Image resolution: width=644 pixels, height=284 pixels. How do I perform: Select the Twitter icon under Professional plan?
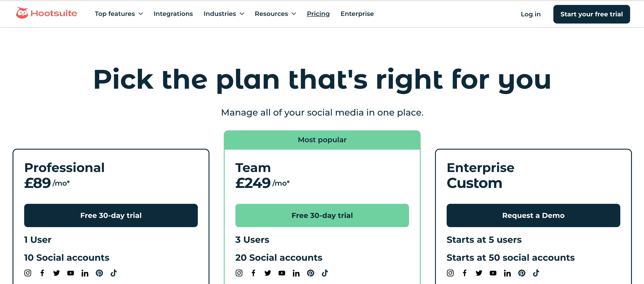click(56, 273)
